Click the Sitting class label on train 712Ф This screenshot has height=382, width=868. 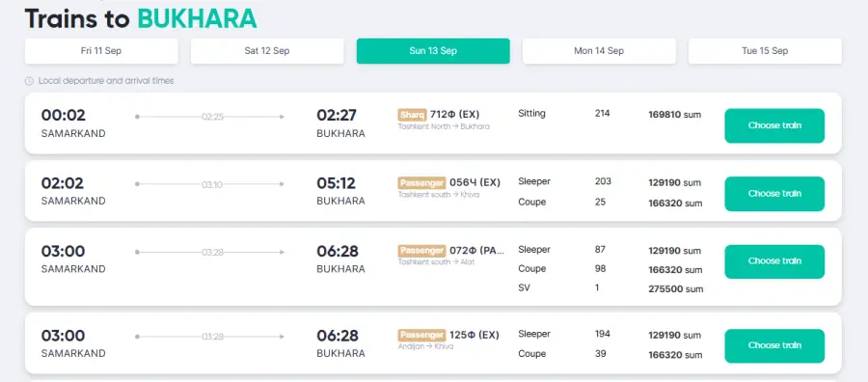pyautogui.click(x=531, y=114)
